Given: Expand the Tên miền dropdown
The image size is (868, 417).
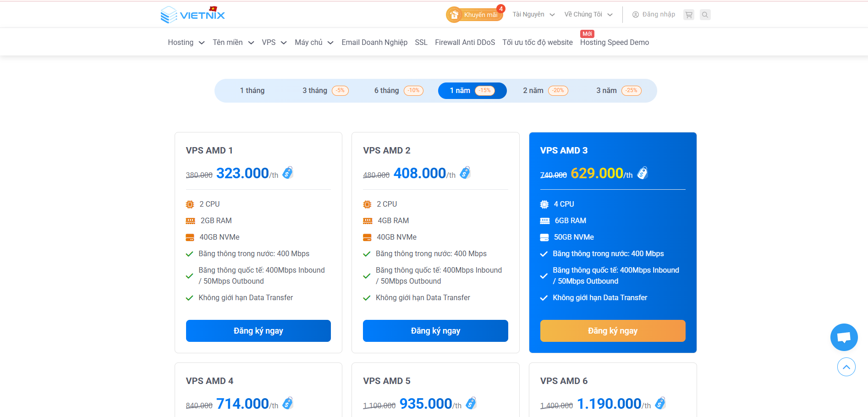Looking at the screenshot, I should pyautogui.click(x=233, y=43).
